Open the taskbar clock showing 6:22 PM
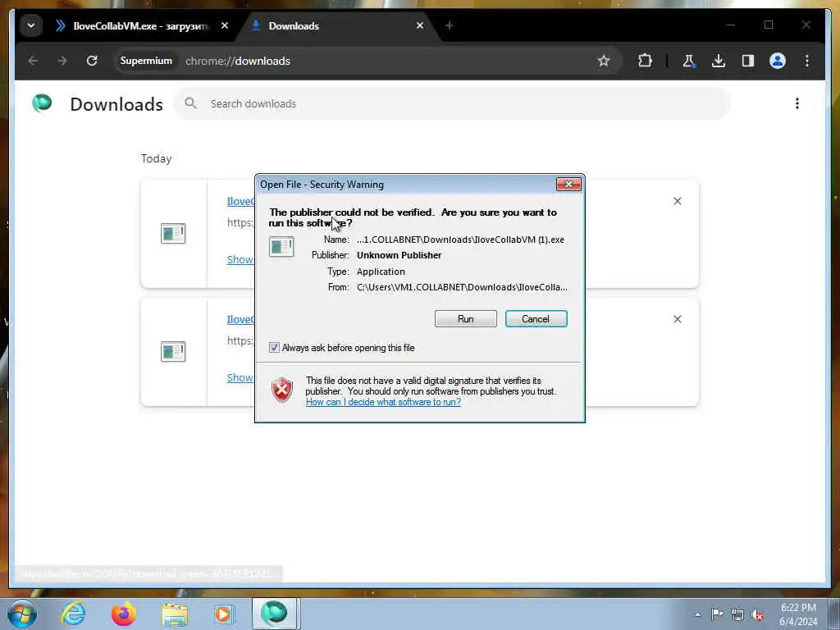840x630 pixels. (798, 614)
